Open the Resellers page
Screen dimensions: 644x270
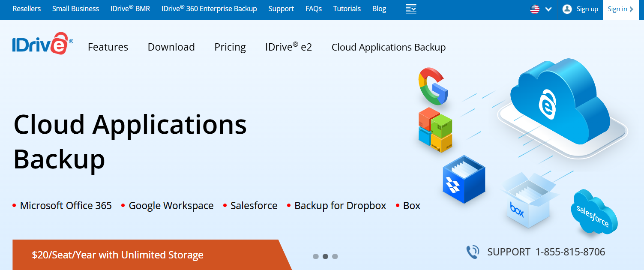27,9
